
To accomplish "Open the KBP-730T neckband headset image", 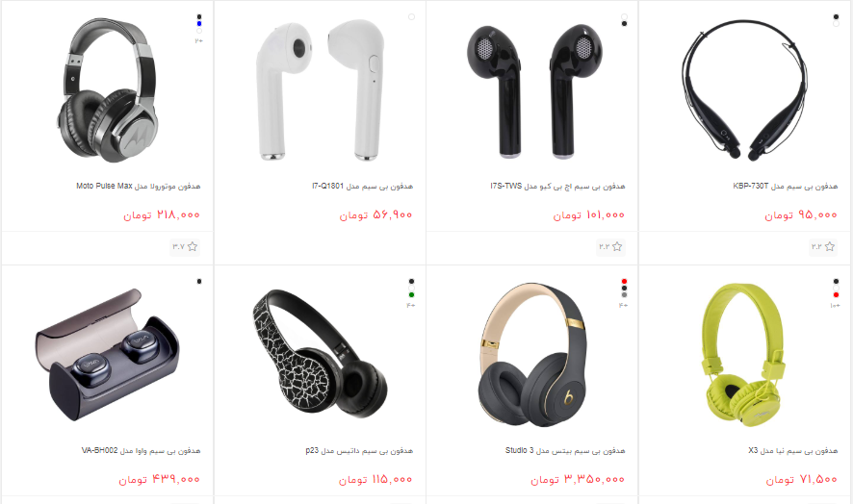I will pyautogui.click(x=745, y=89).
